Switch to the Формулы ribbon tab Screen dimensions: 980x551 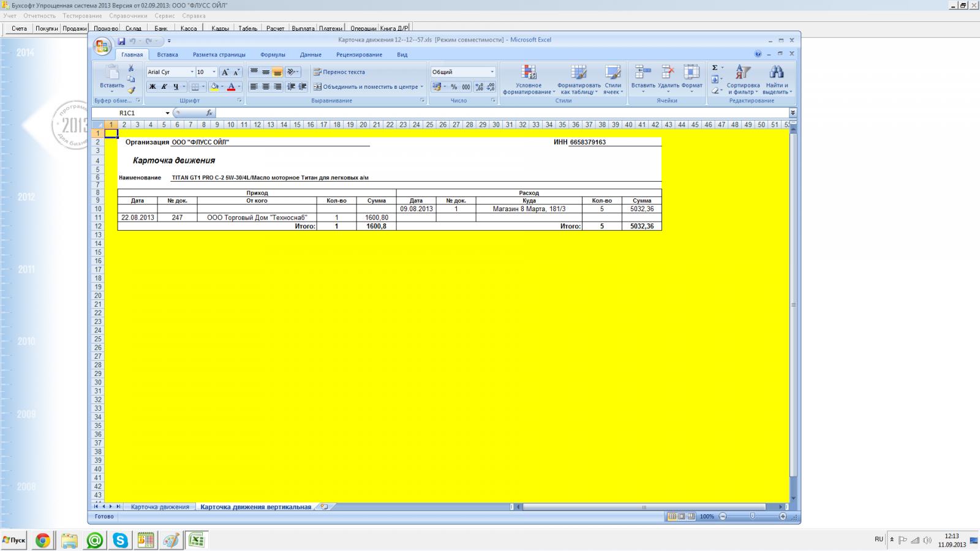273,54
